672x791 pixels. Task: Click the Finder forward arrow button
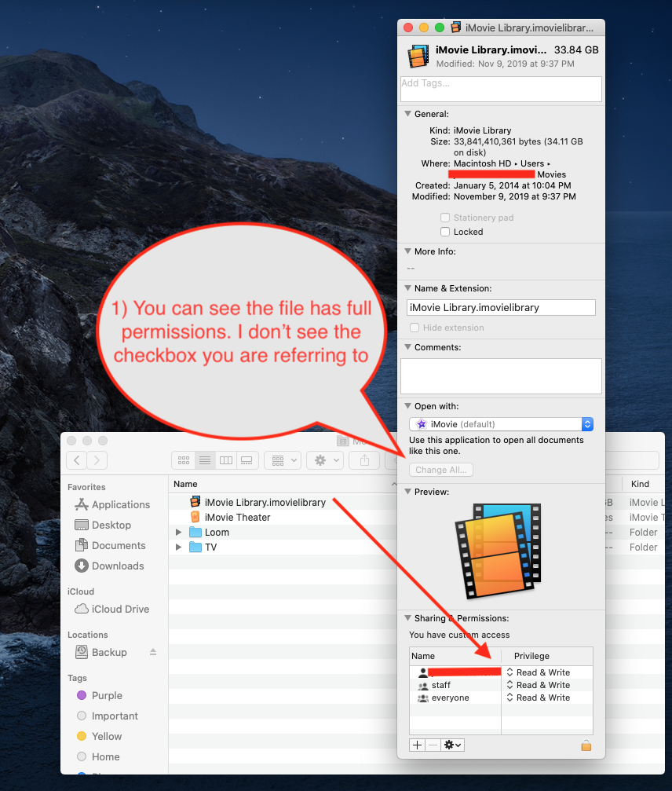(x=97, y=460)
